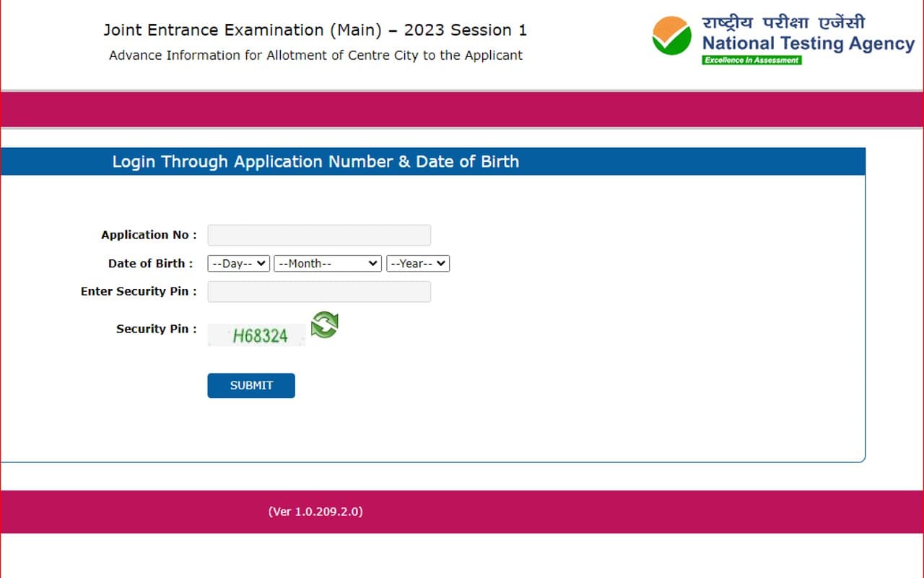924x578 pixels.
Task: Click the Date of Birth label
Action: [x=150, y=263]
